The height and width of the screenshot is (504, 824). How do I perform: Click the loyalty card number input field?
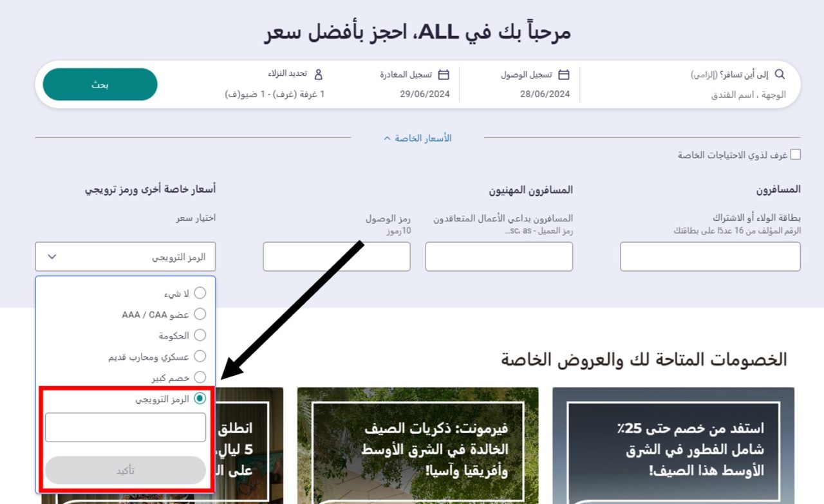tap(710, 257)
